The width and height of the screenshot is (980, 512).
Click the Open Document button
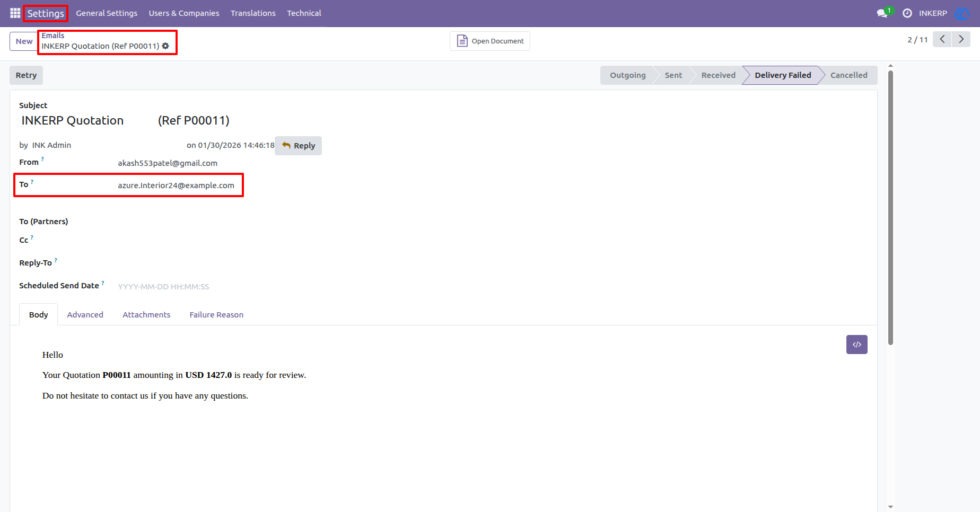490,41
